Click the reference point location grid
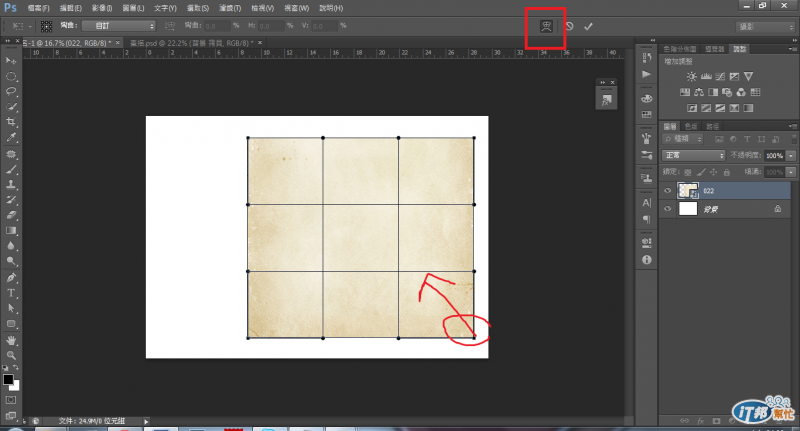800x431 pixels. click(46, 26)
